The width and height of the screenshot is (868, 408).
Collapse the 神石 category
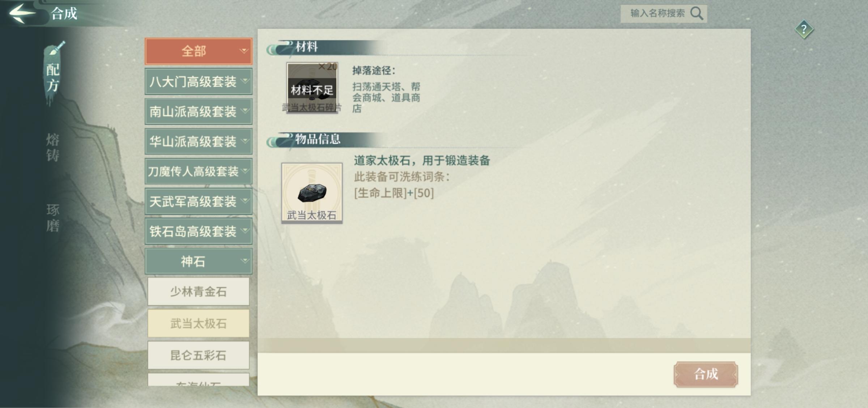(199, 261)
